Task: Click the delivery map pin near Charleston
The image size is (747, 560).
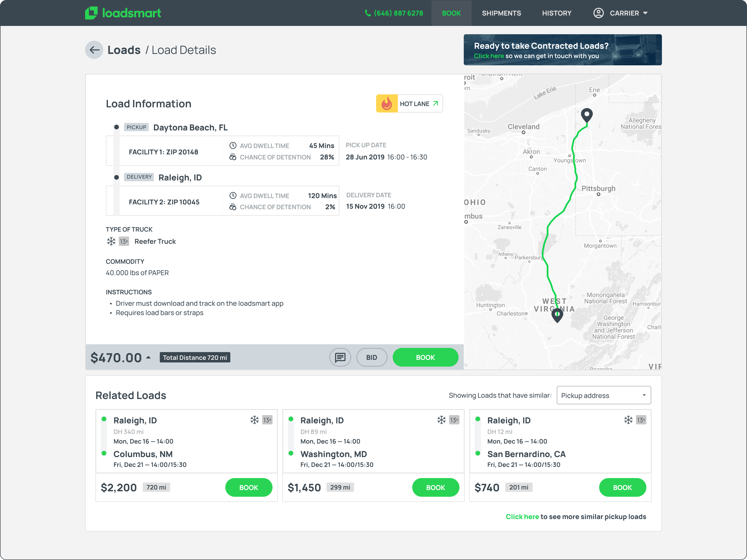Action: click(x=557, y=314)
